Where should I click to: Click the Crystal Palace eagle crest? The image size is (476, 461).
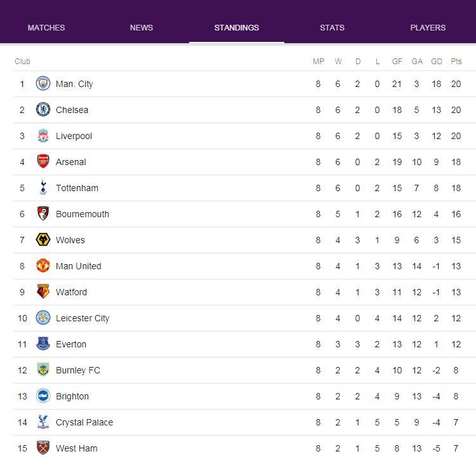pos(43,422)
